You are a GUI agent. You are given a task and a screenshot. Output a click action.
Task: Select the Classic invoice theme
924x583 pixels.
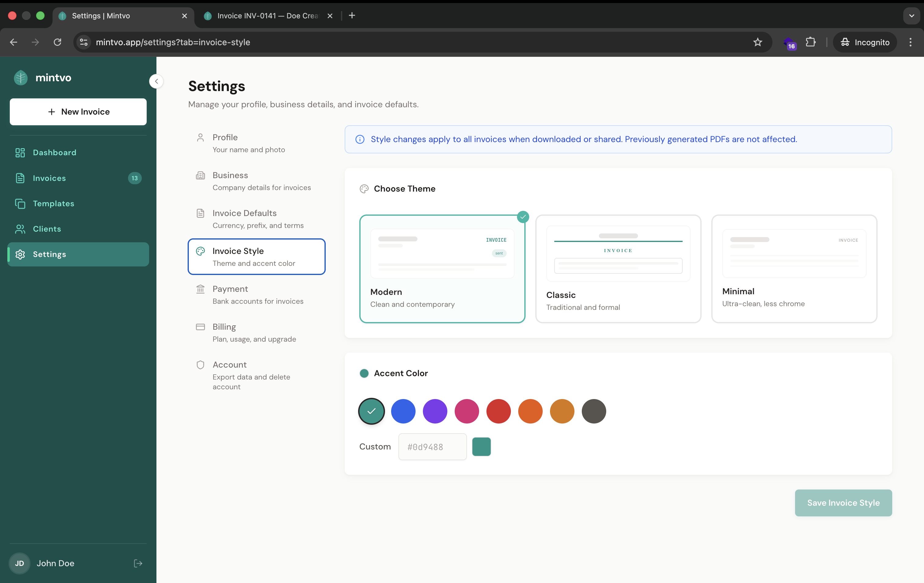(618, 269)
